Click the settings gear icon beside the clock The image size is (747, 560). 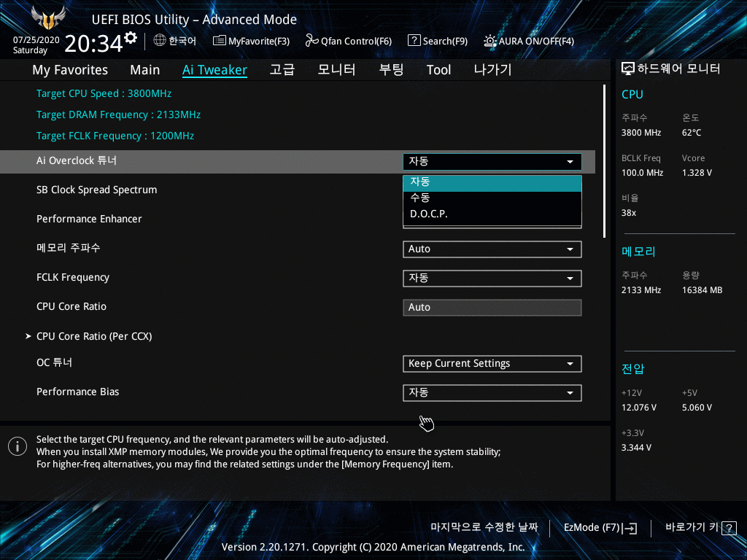click(x=131, y=38)
